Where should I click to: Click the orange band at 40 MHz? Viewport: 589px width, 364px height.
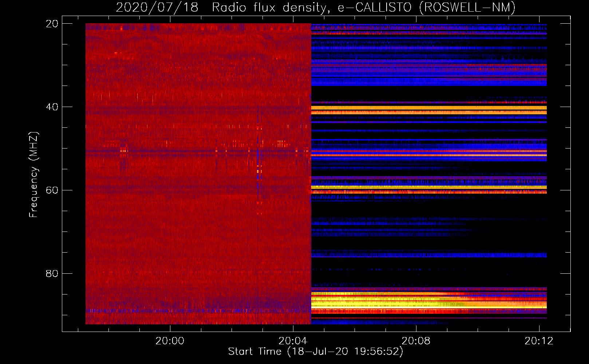(x=429, y=108)
